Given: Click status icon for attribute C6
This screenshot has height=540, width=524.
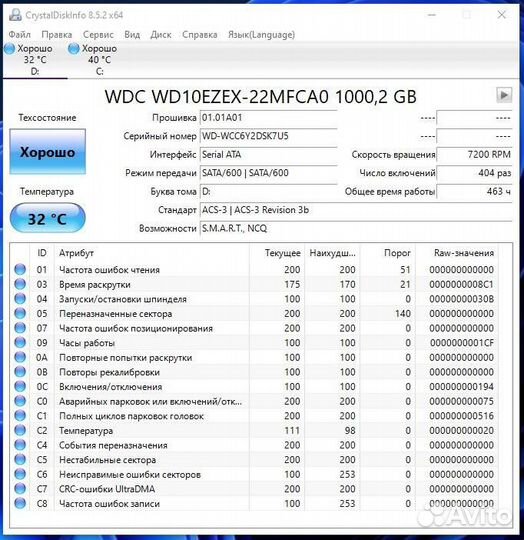Looking at the screenshot, I should pos(20,474).
